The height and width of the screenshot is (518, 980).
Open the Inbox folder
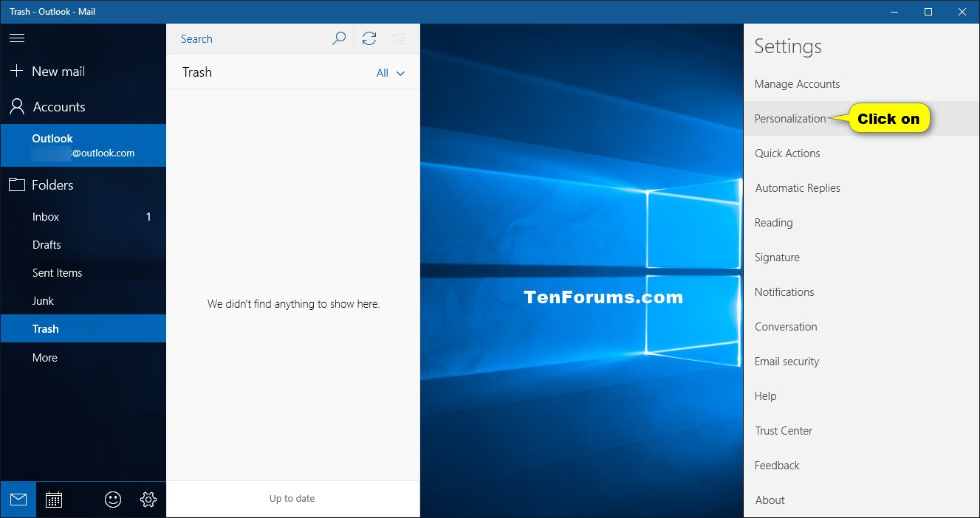click(x=83, y=217)
